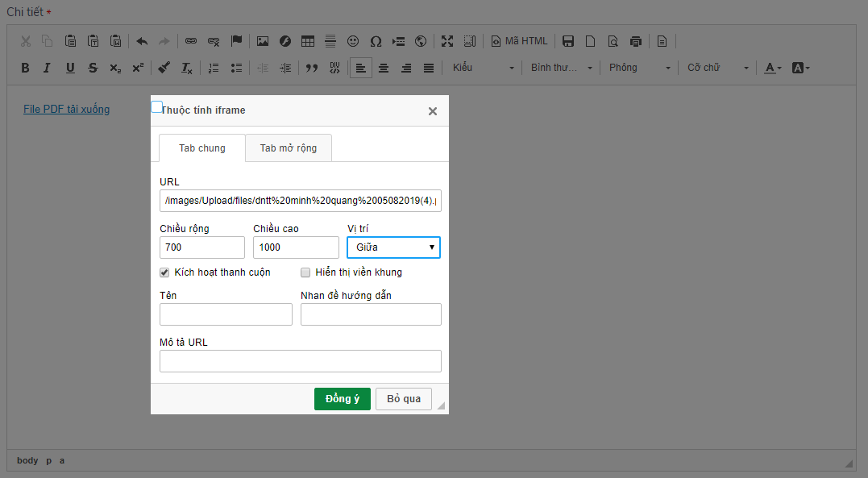This screenshot has width=868, height=478.
Task: Toggle the Kích hoạt thanh cuộn checkbox
Action: point(165,272)
